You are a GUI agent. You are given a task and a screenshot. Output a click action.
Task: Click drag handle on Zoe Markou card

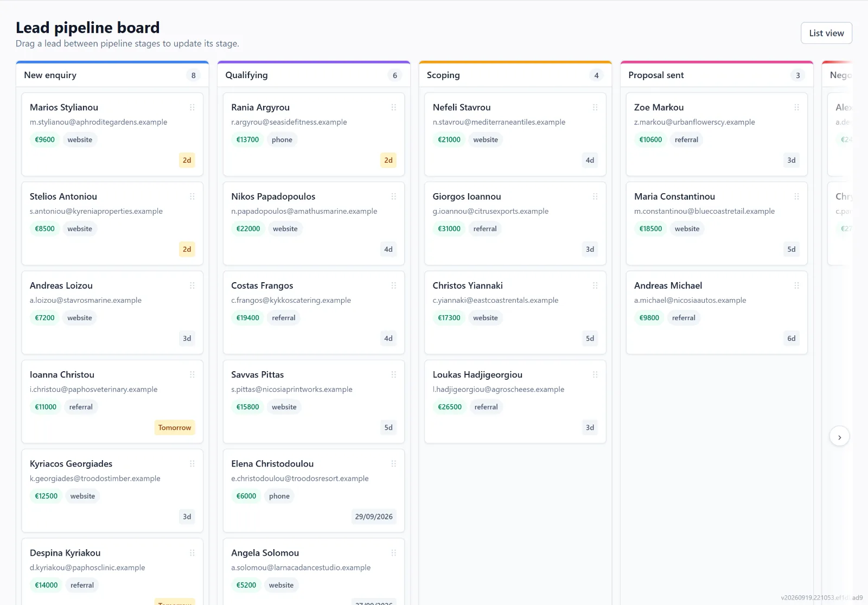[796, 107]
